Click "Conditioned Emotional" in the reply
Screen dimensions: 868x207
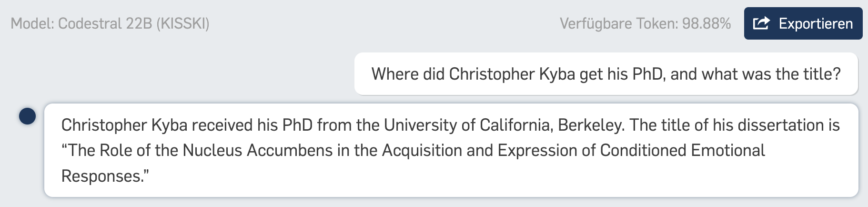pos(682,150)
